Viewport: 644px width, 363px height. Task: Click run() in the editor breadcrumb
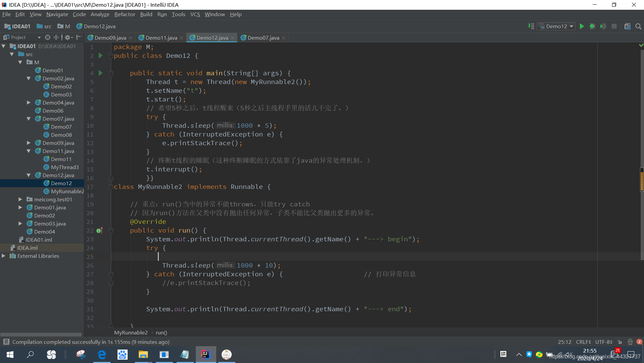(162, 332)
